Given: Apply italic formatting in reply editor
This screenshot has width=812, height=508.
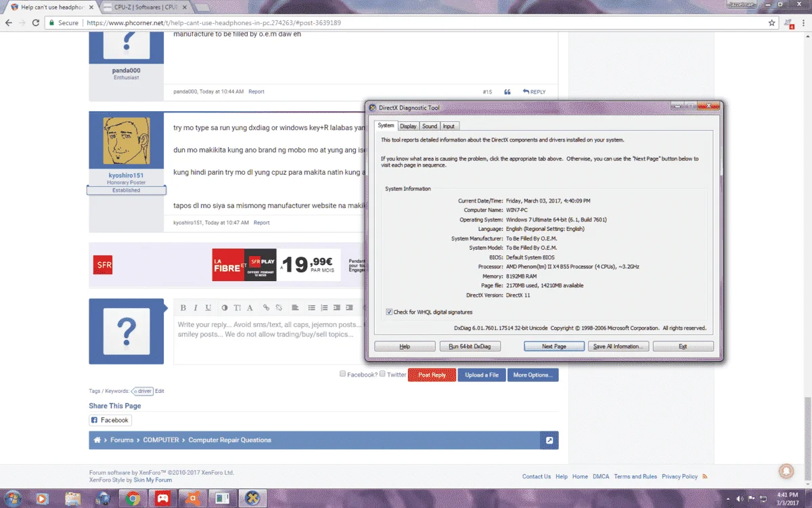Looking at the screenshot, I should point(196,308).
